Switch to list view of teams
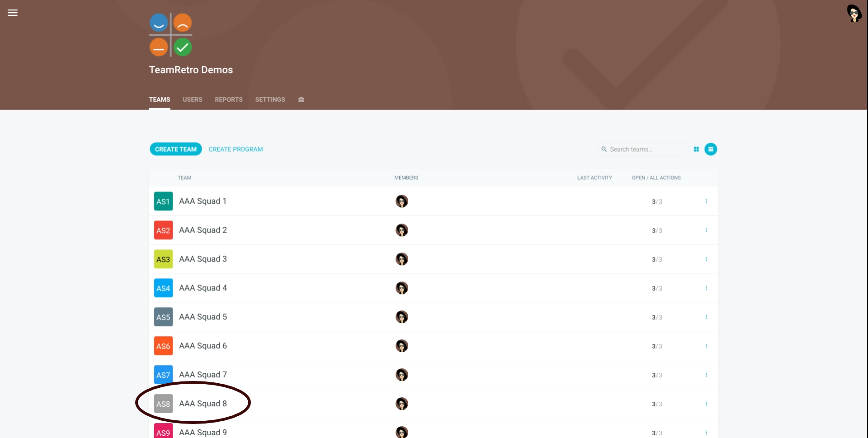Image resolution: width=868 pixels, height=438 pixels. pos(711,149)
